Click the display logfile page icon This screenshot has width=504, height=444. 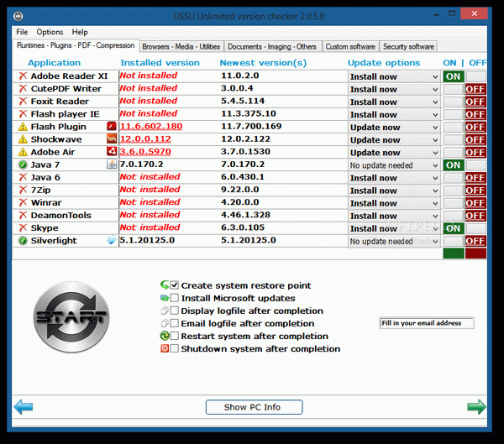pos(165,311)
